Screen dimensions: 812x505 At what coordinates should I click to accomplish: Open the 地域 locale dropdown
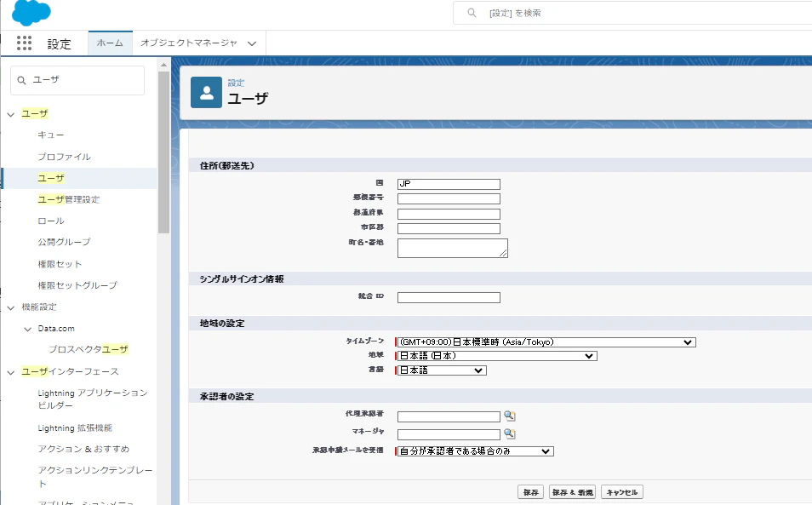(497, 356)
